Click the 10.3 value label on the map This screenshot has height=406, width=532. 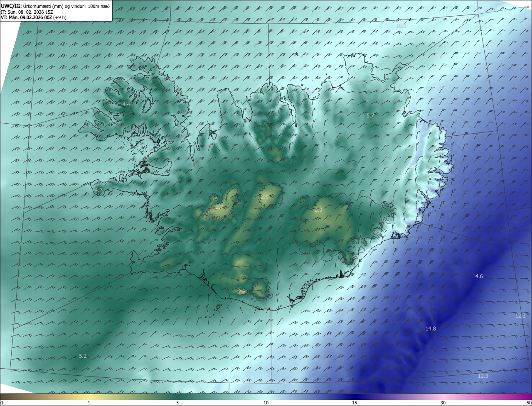coord(401,26)
